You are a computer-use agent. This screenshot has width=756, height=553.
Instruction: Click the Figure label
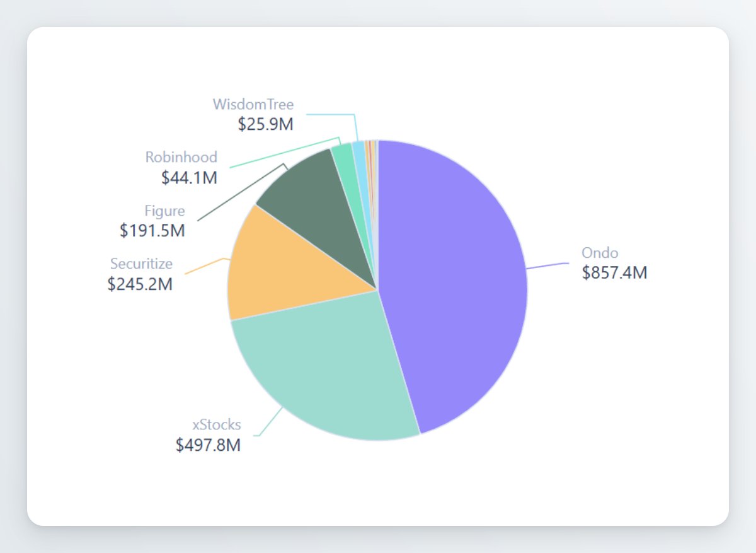coord(165,211)
